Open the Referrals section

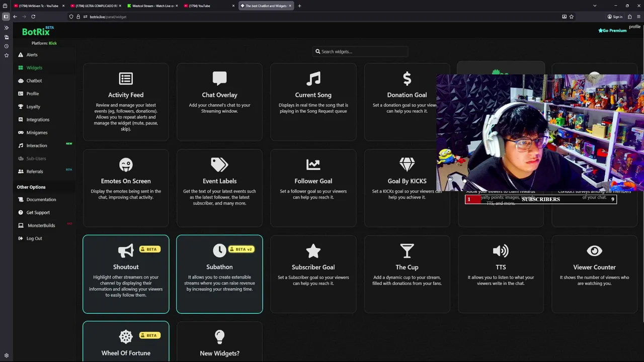[35, 171]
